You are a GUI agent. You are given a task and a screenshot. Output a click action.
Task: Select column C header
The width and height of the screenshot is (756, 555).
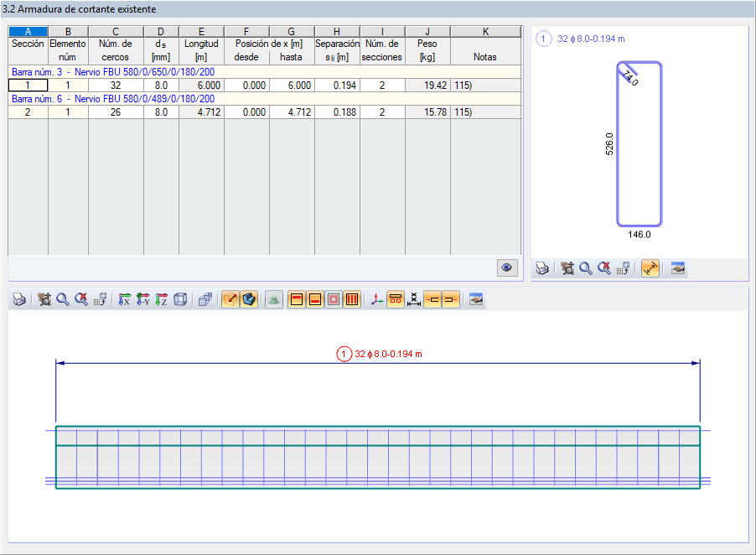(116, 31)
